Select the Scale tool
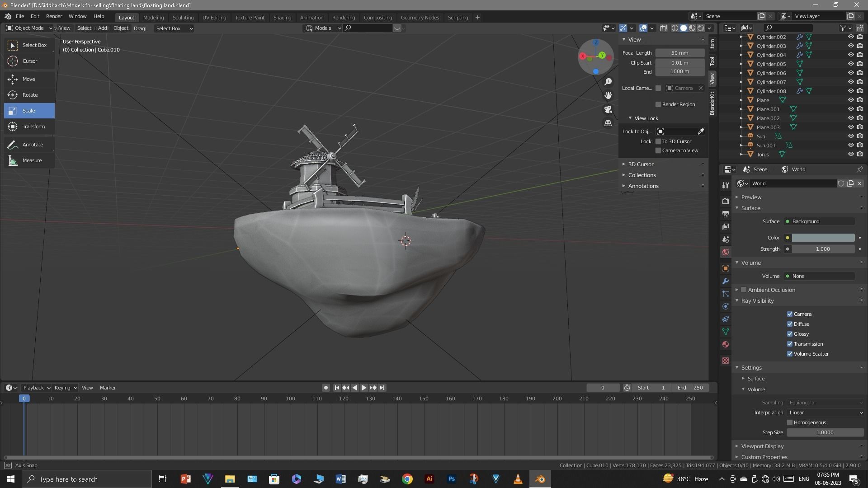The height and width of the screenshot is (488, 868). [x=29, y=111]
